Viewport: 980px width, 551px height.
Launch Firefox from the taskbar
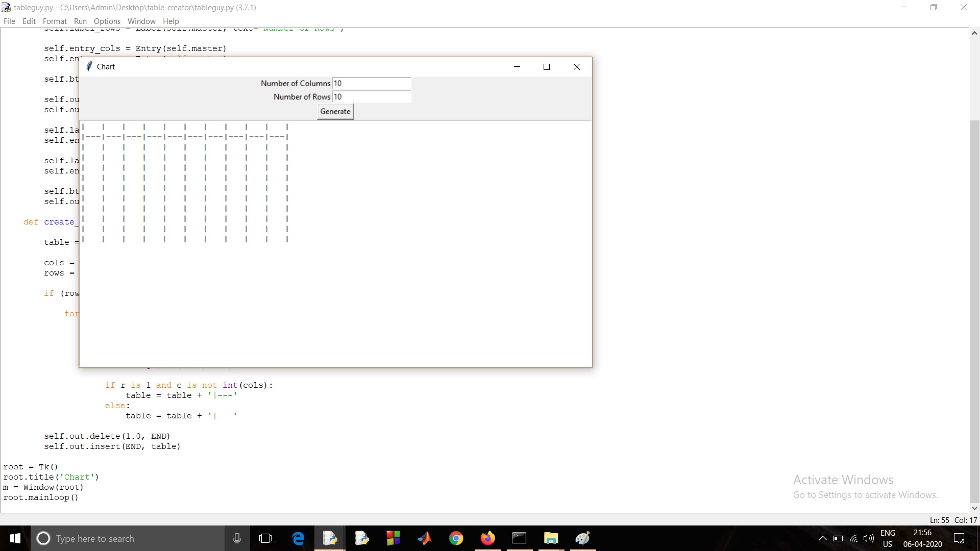coord(487,538)
